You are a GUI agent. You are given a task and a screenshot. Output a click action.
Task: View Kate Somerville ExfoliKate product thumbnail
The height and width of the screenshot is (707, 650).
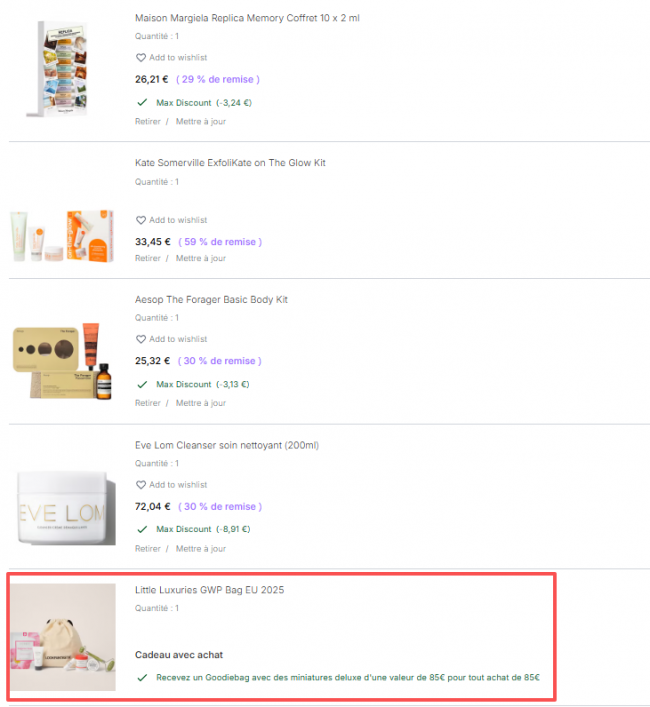[62, 236]
